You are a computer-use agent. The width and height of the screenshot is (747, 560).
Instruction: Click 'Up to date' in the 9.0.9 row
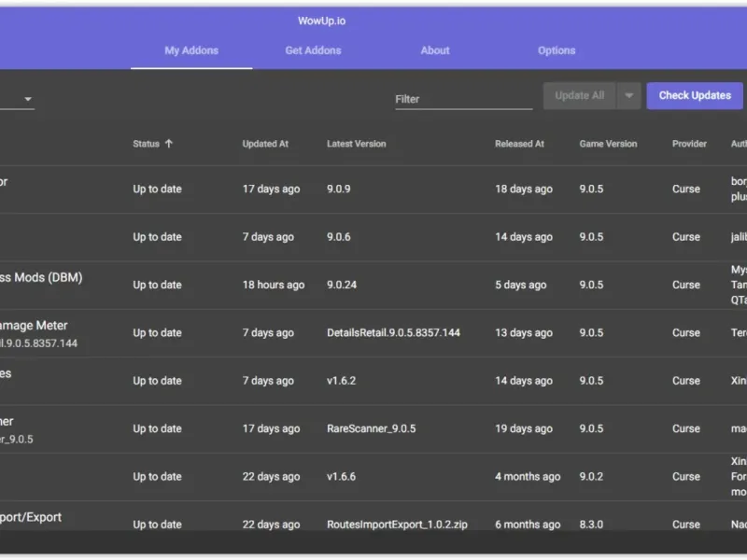click(x=157, y=189)
